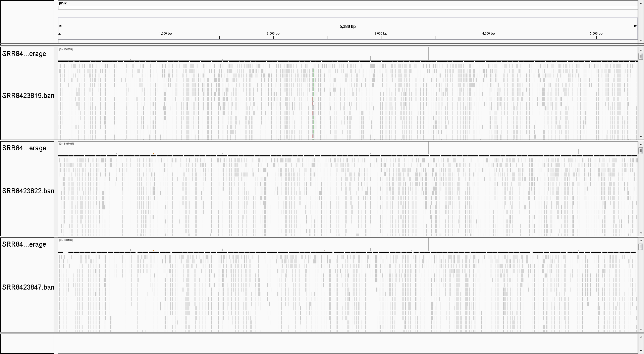Screen dimensions: 644x354
Task: Click scroll-up arrow of SRR8423822 panel
Action: 641,144
